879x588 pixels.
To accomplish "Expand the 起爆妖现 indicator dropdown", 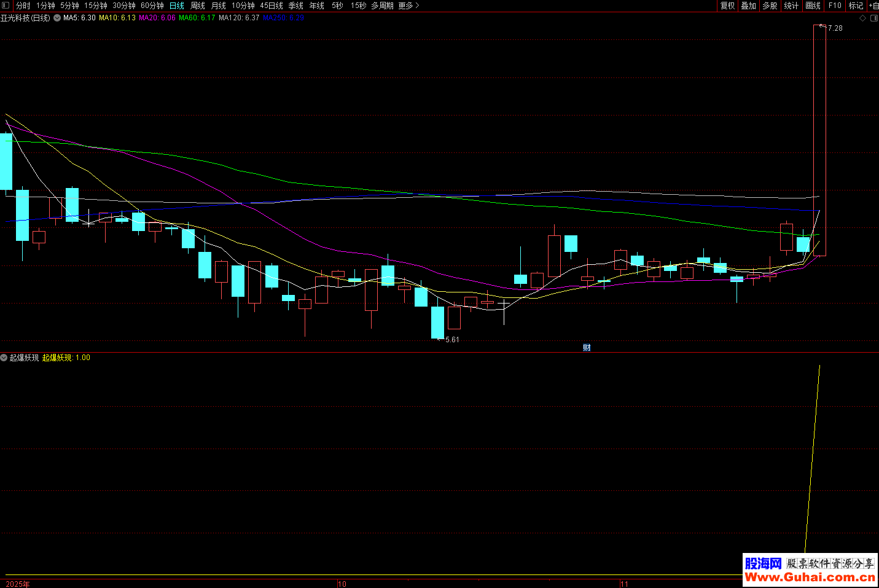I will click(4, 358).
